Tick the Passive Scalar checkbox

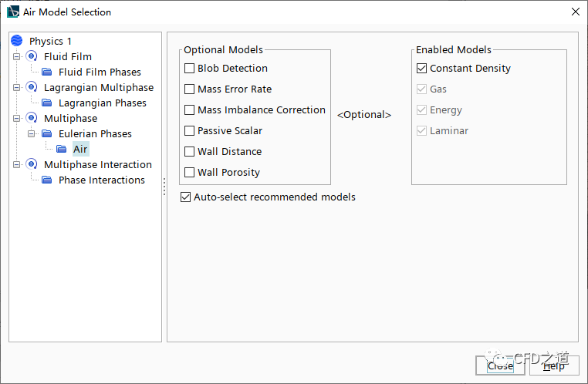tap(190, 131)
